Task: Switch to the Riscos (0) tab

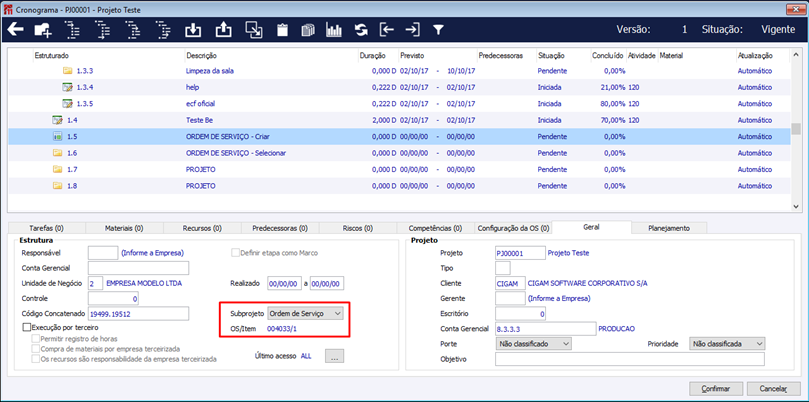Action: point(358,228)
